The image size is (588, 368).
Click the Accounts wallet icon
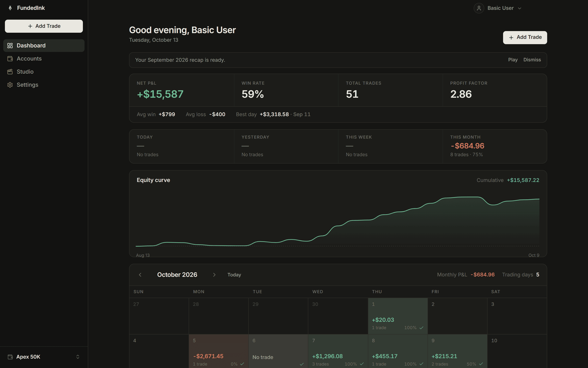[x=10, y=59]
